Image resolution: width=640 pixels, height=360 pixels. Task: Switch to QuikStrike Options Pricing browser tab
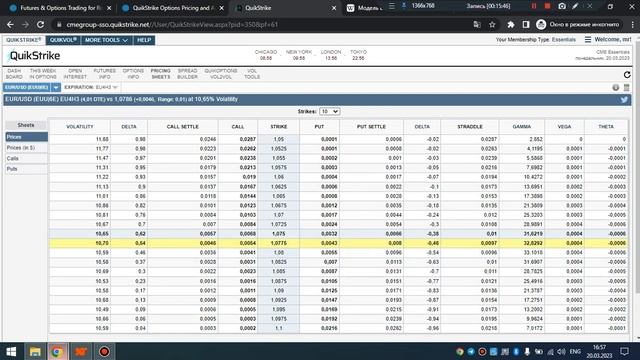[x=173, y=8]
